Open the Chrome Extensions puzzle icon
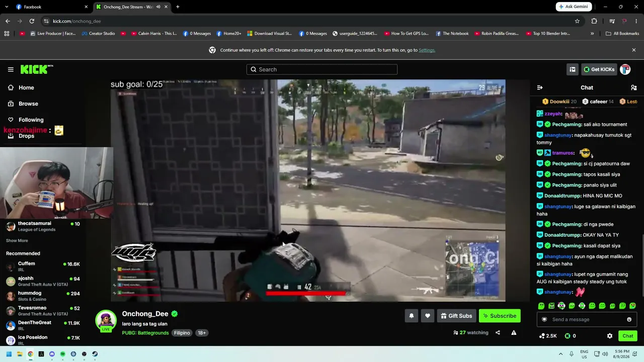The image size is (644, 362). [594, 21]
